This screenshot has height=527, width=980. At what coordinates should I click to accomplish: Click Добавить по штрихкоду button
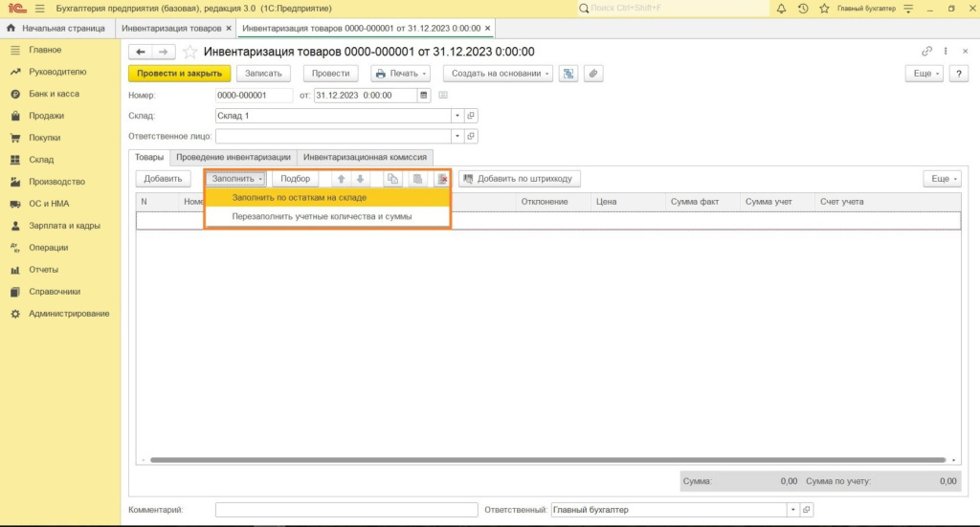click(519, 179)
